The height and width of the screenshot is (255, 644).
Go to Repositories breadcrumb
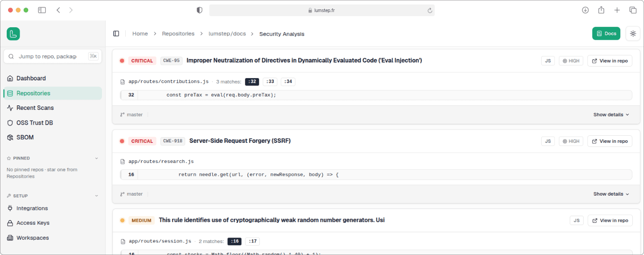coord(178,33)
